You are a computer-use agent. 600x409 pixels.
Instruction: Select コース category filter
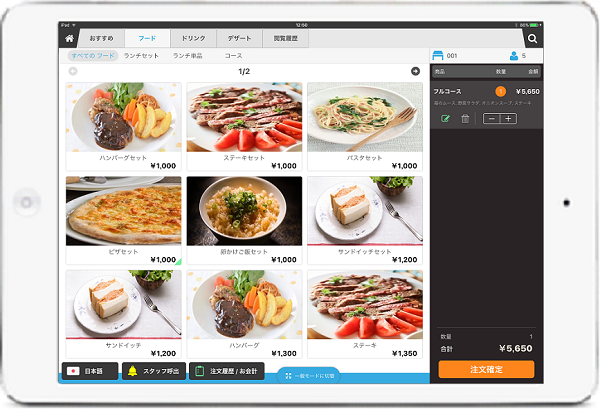tap(233, 55)
